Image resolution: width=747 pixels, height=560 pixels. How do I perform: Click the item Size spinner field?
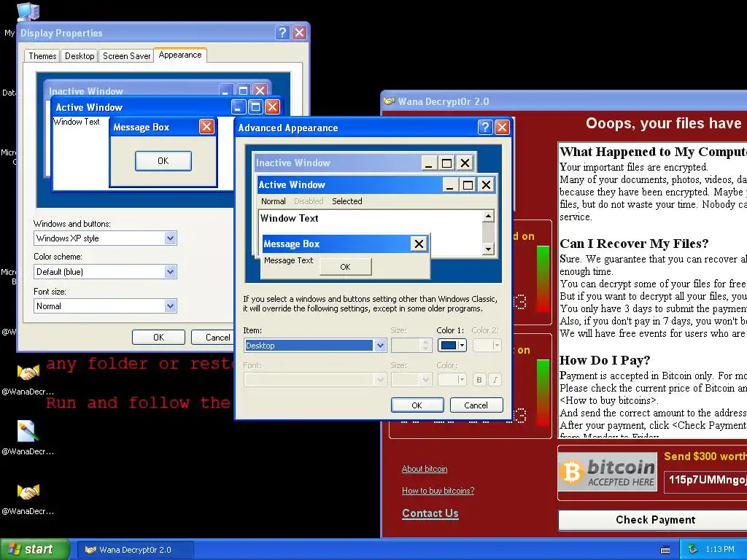point(411,345)
